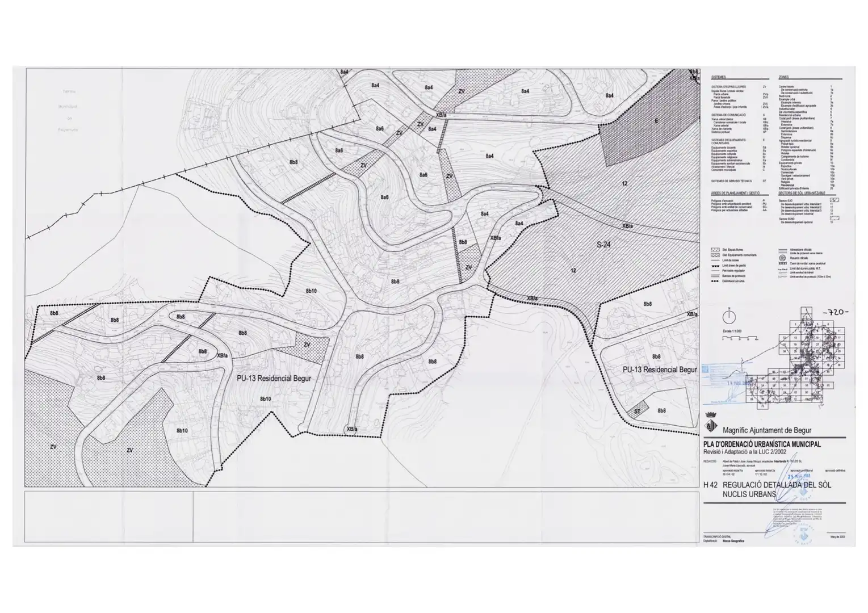Click the H 42 sheet number

pyautogui.click(x=711, y=485)
